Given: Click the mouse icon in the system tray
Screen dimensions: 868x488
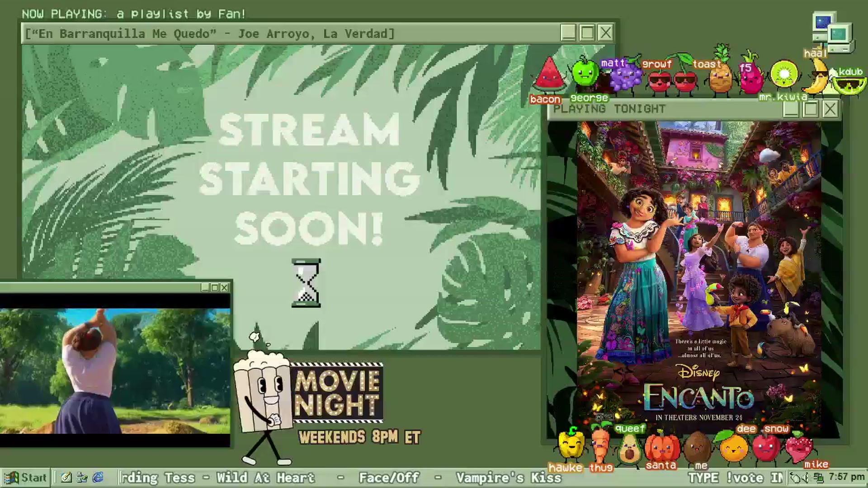Looking at the screenshot, I should pos(795,478).
